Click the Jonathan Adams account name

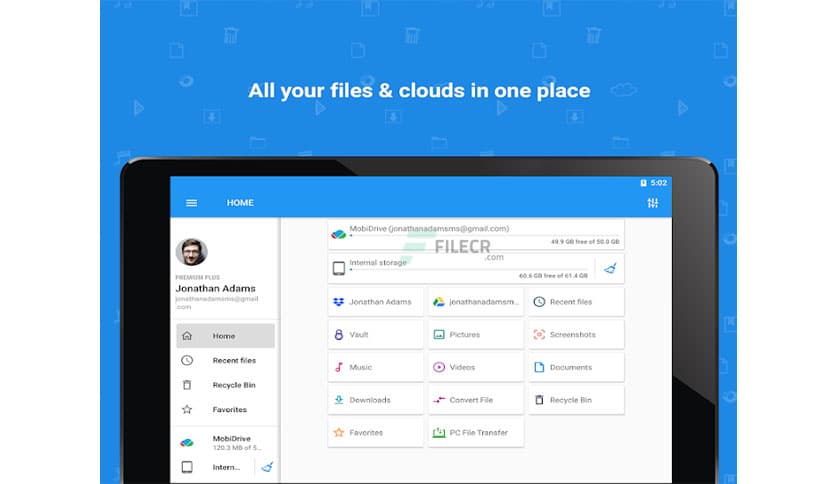[215, 288]
